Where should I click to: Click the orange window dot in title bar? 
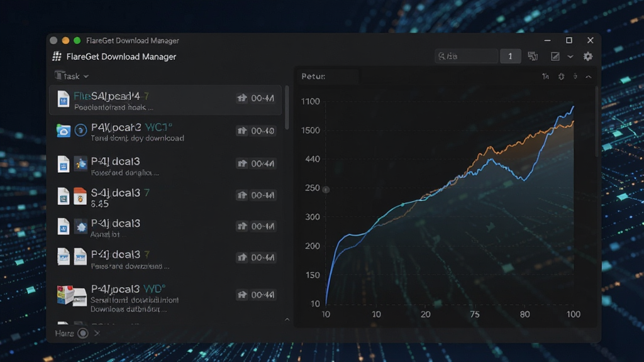coord(65,40)
